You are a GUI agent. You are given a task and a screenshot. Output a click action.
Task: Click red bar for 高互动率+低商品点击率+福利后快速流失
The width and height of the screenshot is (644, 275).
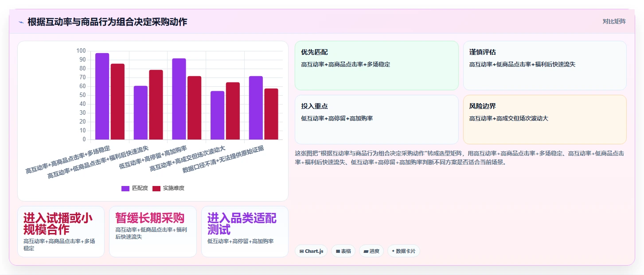tap(156, 105)
